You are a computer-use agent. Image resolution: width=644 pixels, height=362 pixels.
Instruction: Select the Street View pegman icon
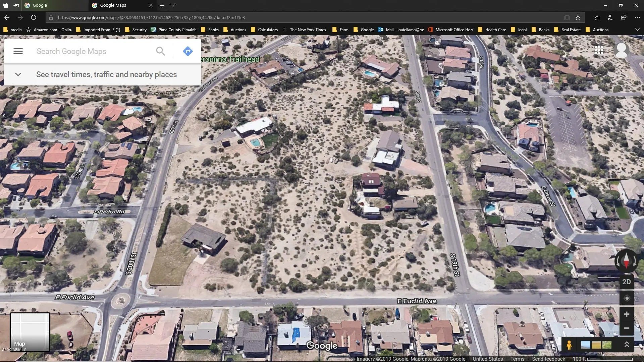point(569,345)
